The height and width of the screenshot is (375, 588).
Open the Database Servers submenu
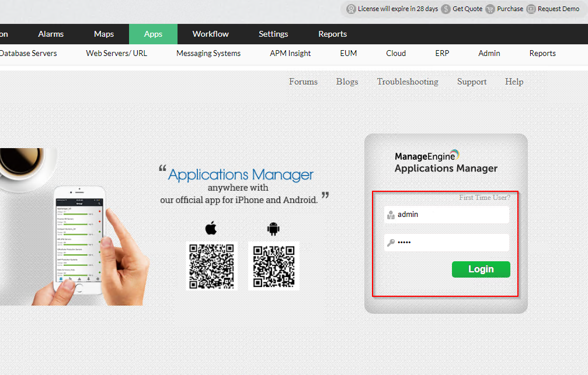click(28, 54)
